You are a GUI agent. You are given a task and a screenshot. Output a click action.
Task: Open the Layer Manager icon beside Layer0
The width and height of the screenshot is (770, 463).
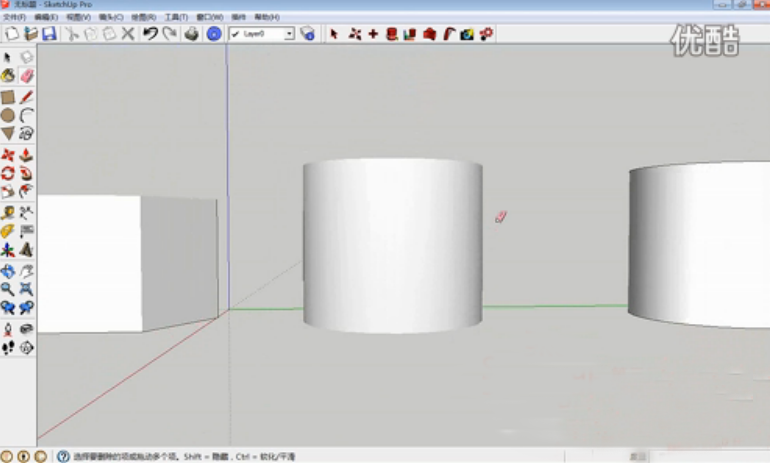pyautogui.click(x=306, y=34)
